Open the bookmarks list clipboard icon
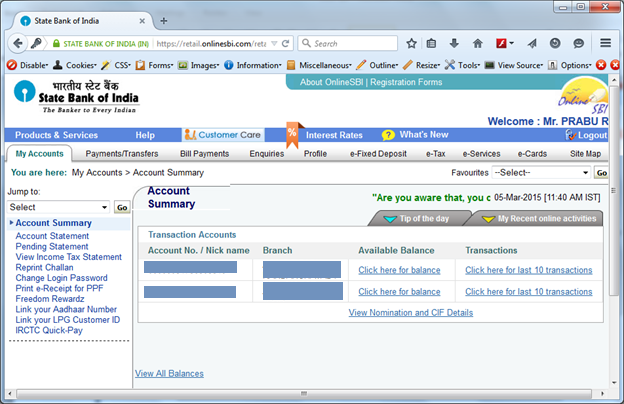 coord(431,43)
